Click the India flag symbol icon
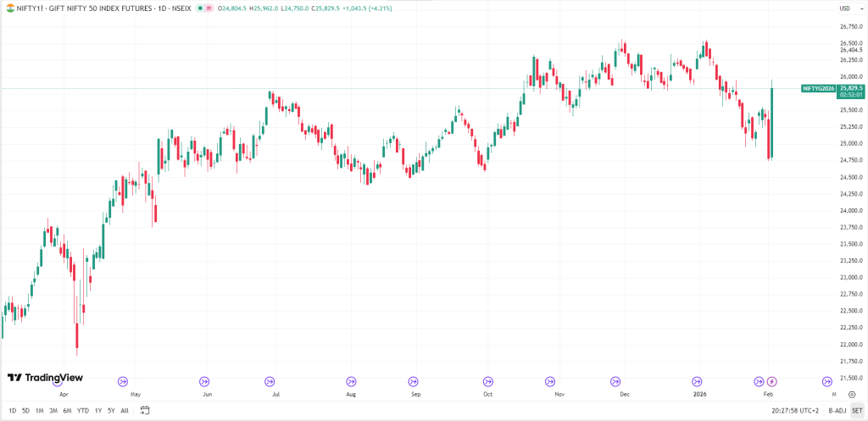Image resolution: width=868 pixels, height=421 pixels. [x=8, y=8]
